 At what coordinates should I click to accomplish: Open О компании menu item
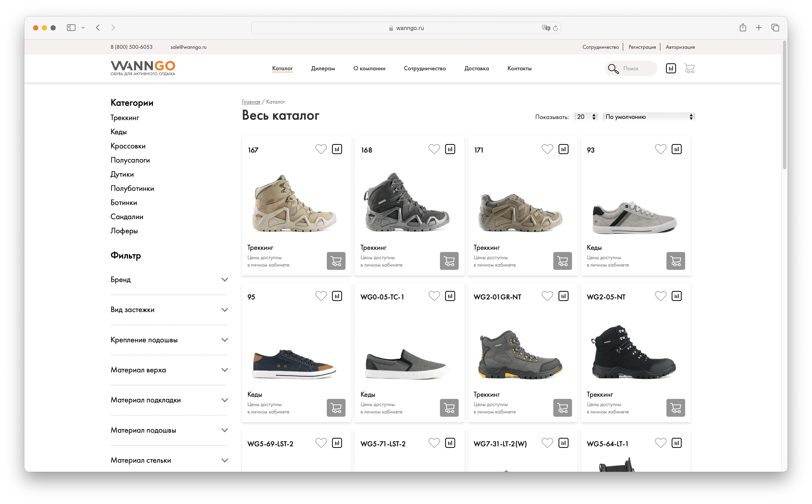click(369, 68)
